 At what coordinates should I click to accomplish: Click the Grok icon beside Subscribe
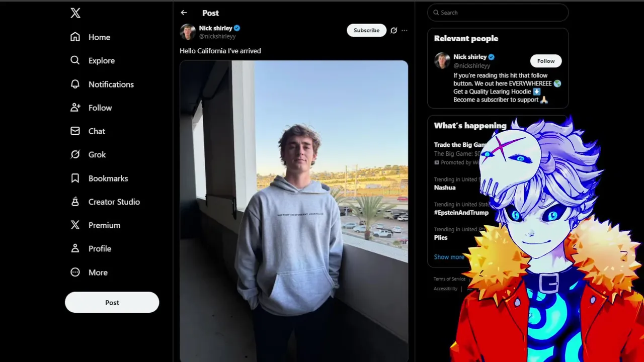393,30
